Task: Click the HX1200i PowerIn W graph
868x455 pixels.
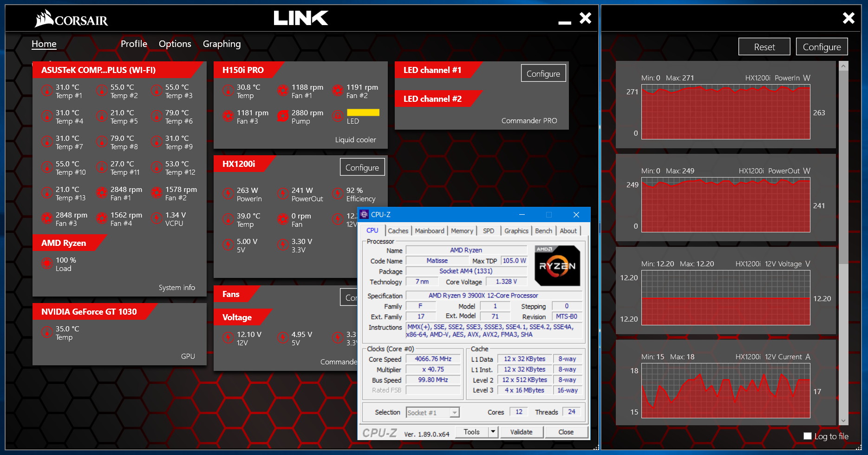Action: 726,112
